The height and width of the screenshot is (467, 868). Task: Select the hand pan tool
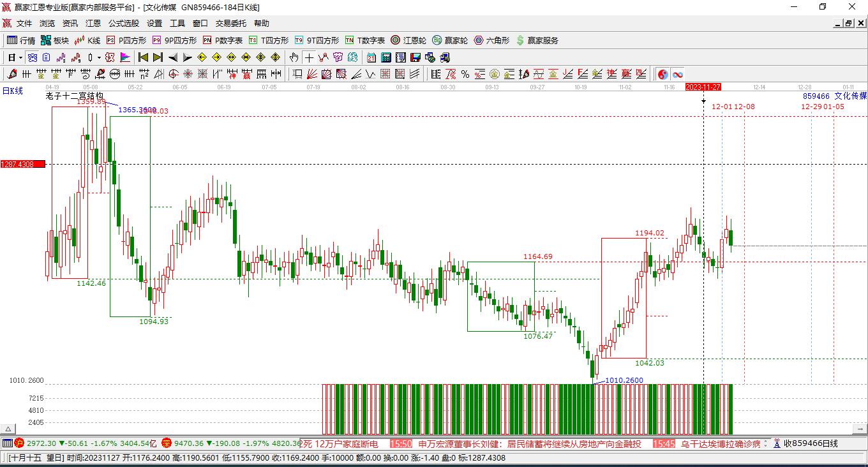[x=294, y=57]
